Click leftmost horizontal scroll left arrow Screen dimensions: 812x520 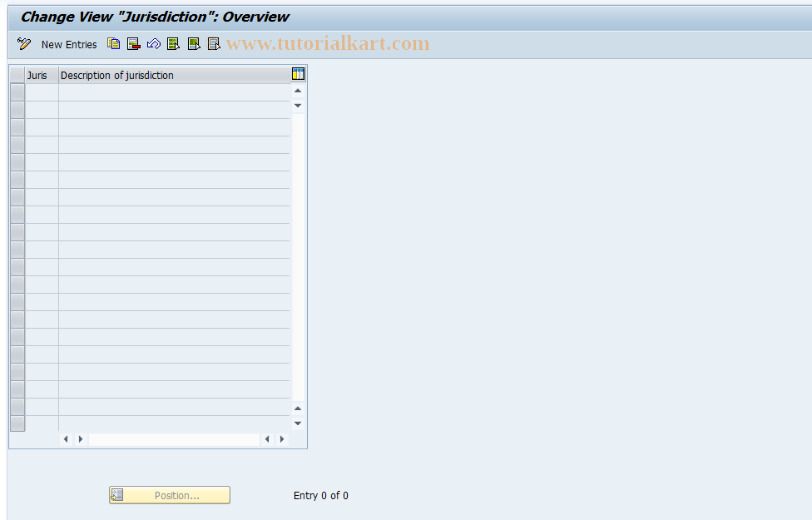coord(66,439)
